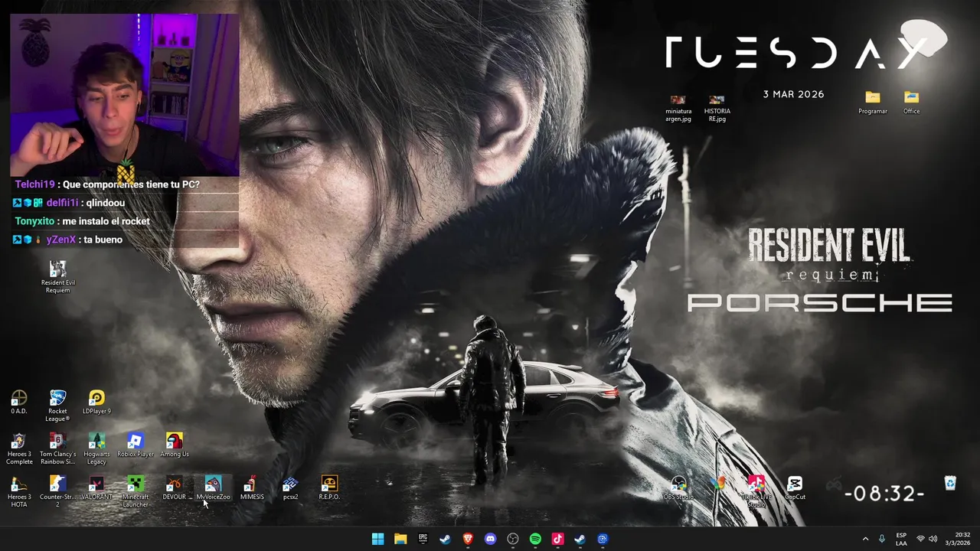The width and height of the screenshot is (980, 551).
Task: Select the Hogwarts Legacy shortcut
Action: click(x=96, y=449)
